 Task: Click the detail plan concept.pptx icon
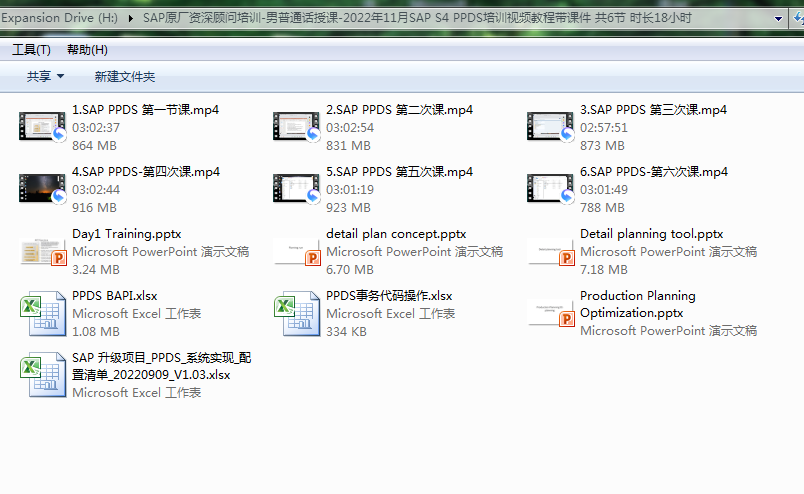pyautogui.click(x=296, y=251)
